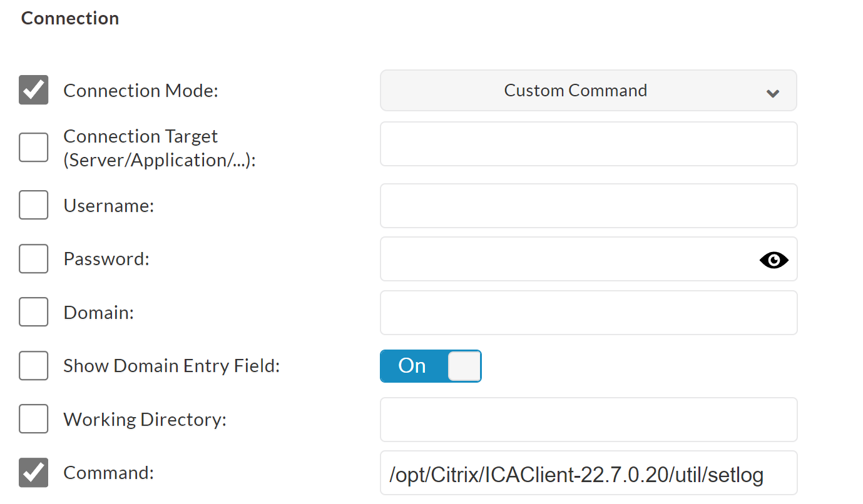
Task: Turn off Show Domain Entry Field
Action: point(431,365)
